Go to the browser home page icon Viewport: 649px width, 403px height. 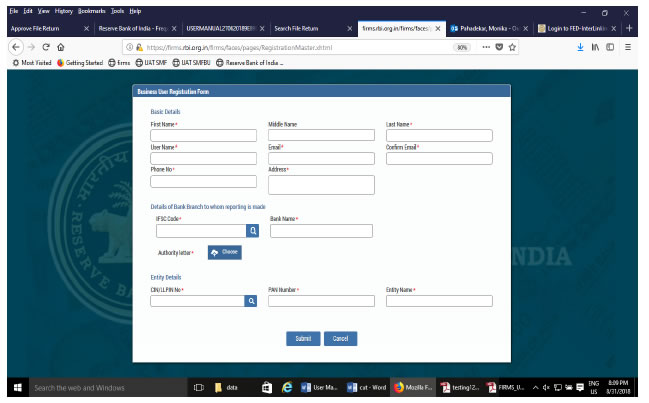point(62,47)
